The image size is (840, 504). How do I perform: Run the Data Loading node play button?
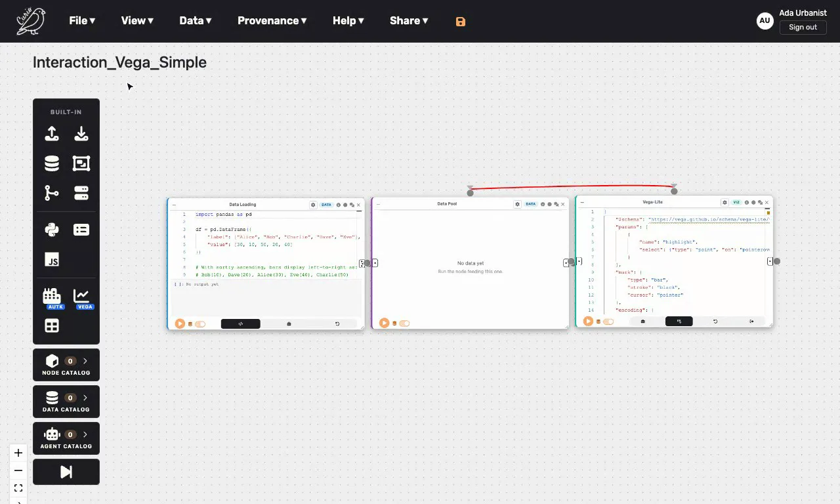coord(180,324)
